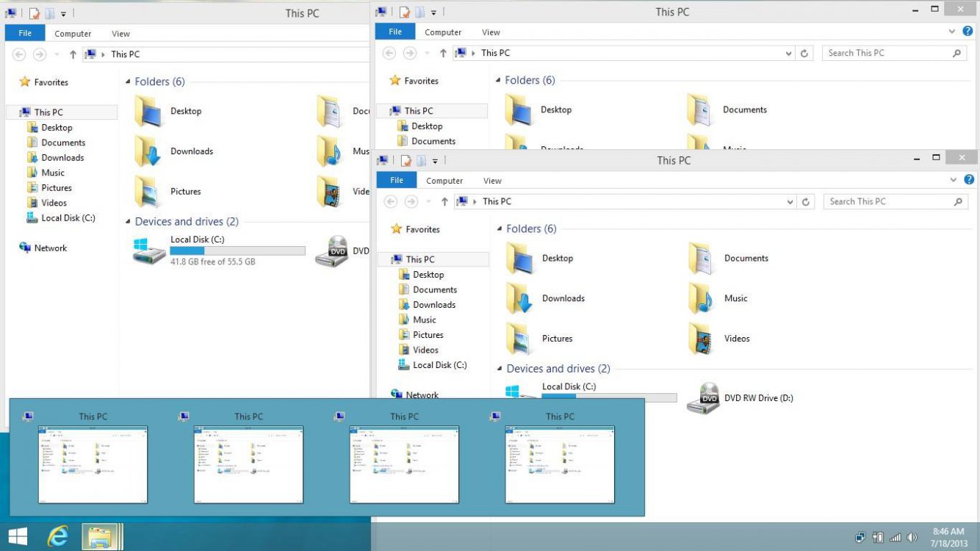Open the address bar dropdown in the front window

(x=790, y=202)
